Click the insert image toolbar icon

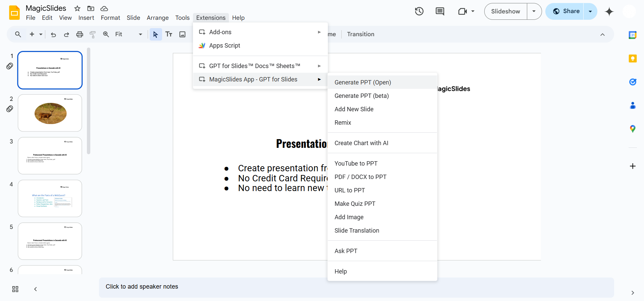182,34
